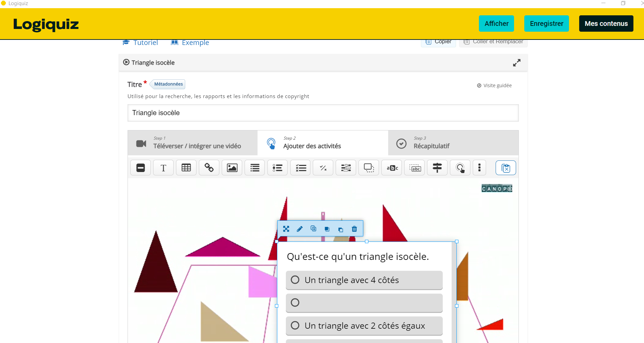Open Mes contenus
Image resolution: width=644 pixels, height=343 pixels.
pos(606,24)
